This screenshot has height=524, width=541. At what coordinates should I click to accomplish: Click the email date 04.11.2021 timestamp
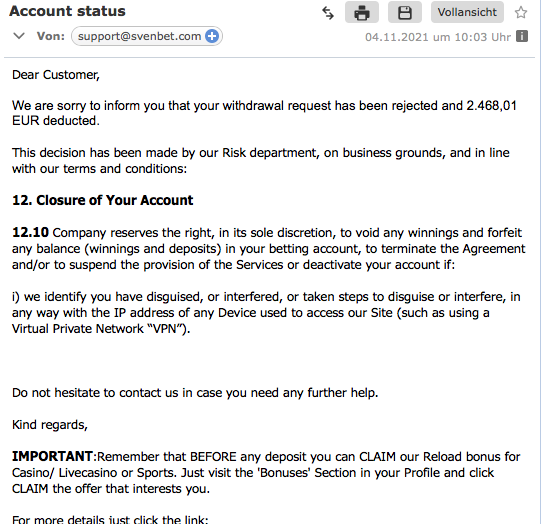pyautogui.click(x=438, y=37)
